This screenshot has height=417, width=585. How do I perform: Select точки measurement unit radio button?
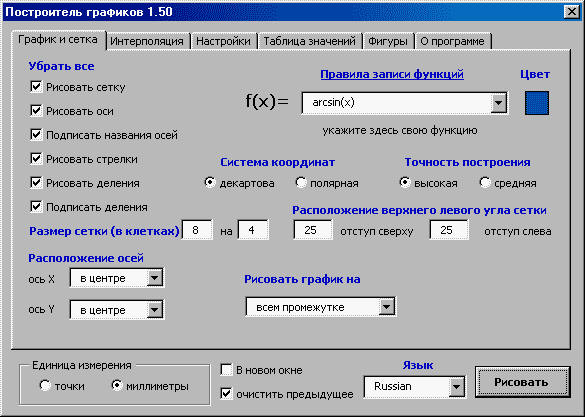[x=45, y=386]
